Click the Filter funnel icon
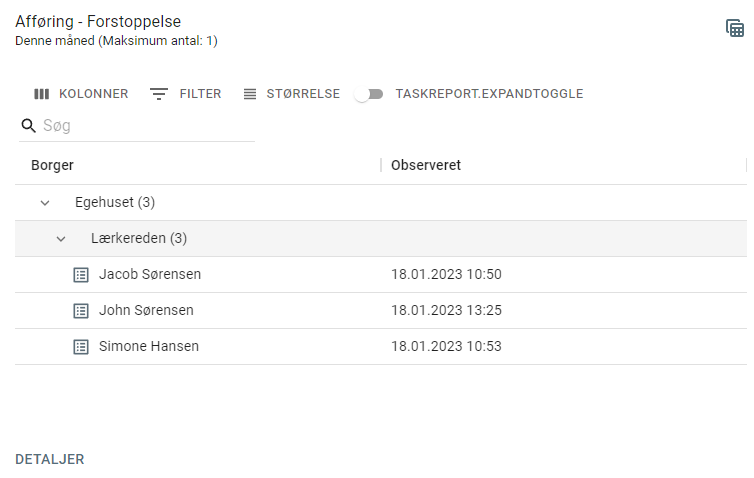The image size is (754, 478). (158, 94)
